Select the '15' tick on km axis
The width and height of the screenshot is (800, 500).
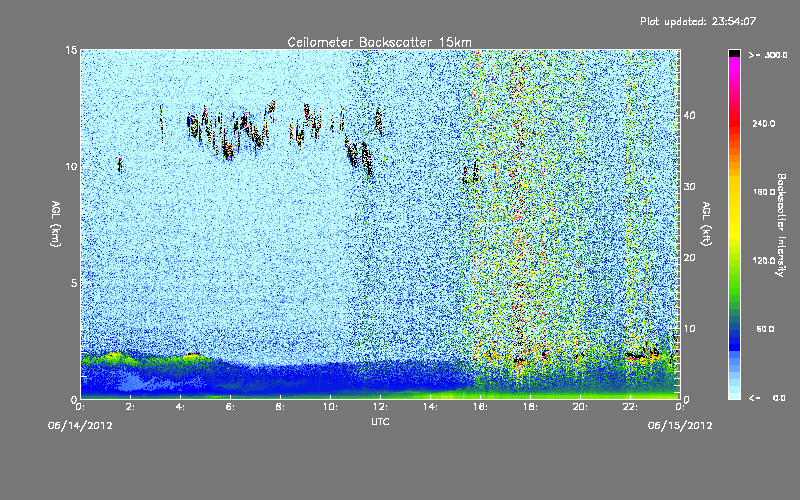click(71, 50)
